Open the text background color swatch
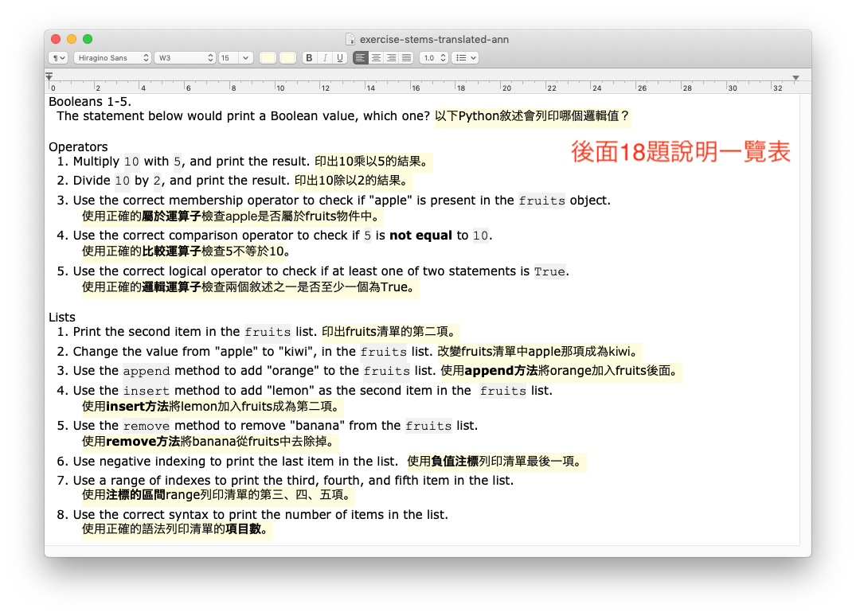Screen dimensions: 856x616 tap(287, 58)
